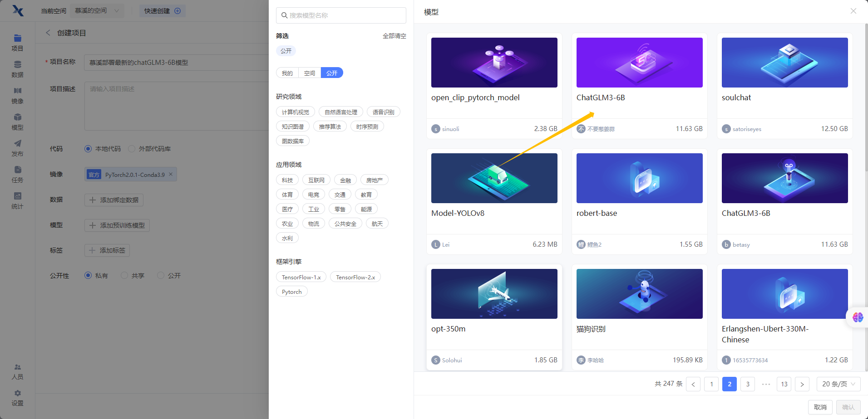Screen dimensions: 868x419
Task: Select 私有 visibility radio
Action: point(88,276)
